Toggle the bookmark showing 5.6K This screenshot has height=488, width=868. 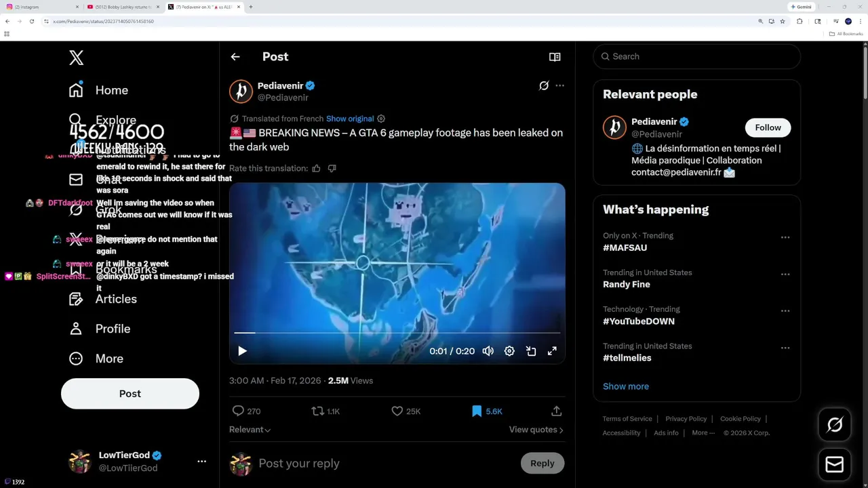[487, 411]
